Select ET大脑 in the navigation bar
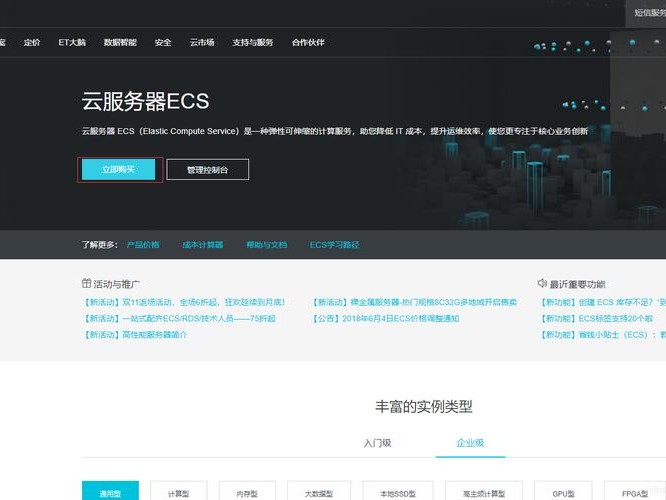This screenshot has width=666, height=500. pyautogui.click(x=72, y=42)
